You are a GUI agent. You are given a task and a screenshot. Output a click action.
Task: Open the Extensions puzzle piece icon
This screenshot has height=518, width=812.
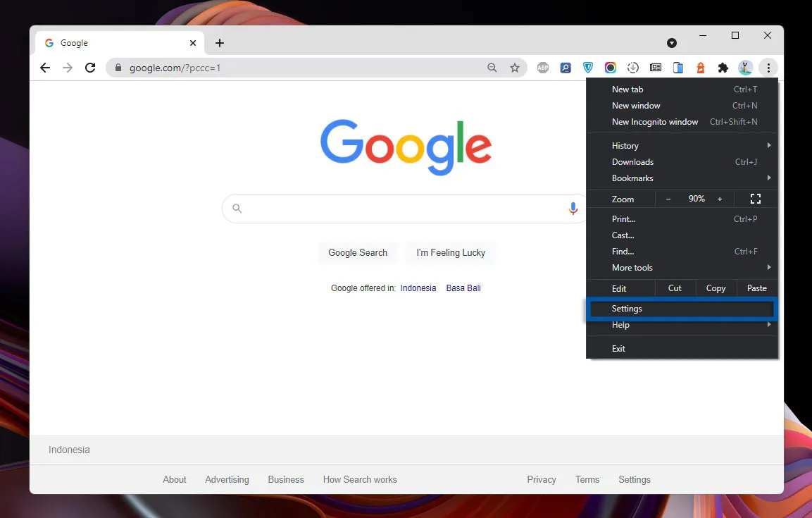(x=723, y=67)
